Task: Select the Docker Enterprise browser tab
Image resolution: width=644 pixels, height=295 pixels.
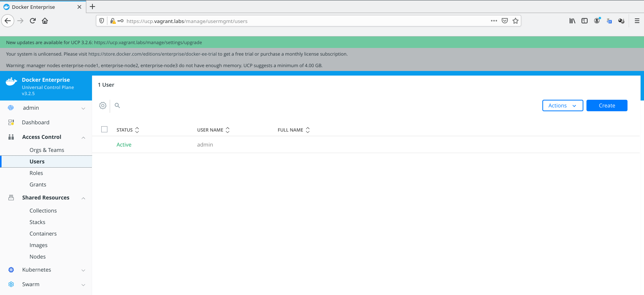Action: (42, 7)
